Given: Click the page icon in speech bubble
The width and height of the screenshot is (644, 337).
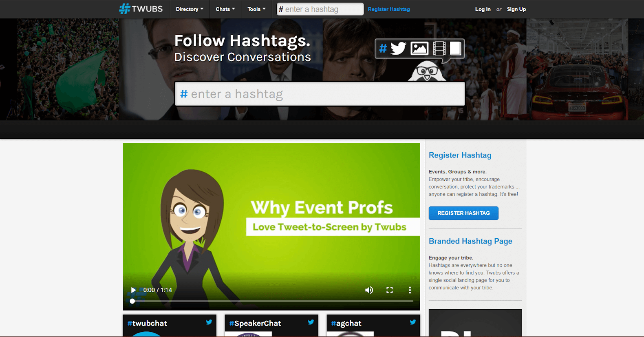Looking at the screenshot, I should (455, 48).
